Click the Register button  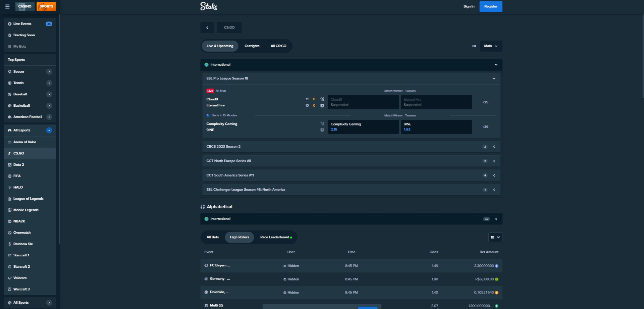coord(491,6)
